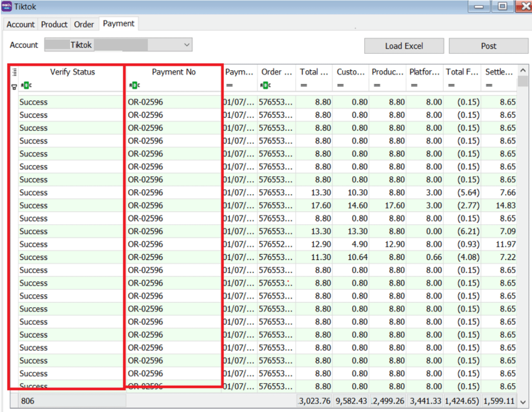The height and width of the screenshot is (412, 532).
Task: Click the Payment No column header
Action: click(x=174, y=72)
